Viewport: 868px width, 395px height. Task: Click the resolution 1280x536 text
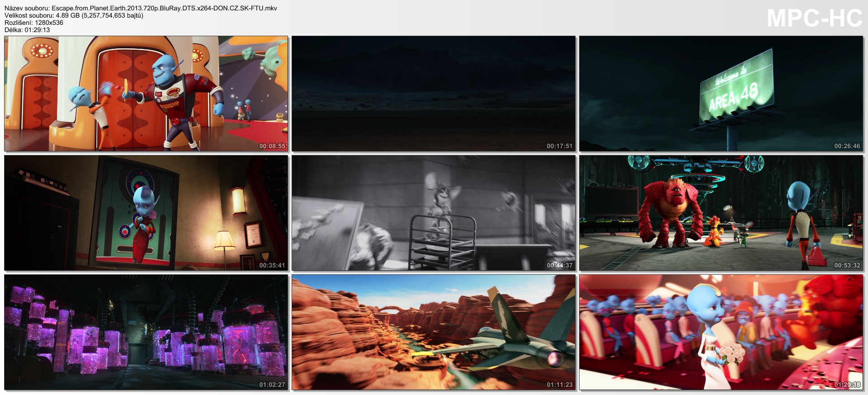click(x=34, y=23)
